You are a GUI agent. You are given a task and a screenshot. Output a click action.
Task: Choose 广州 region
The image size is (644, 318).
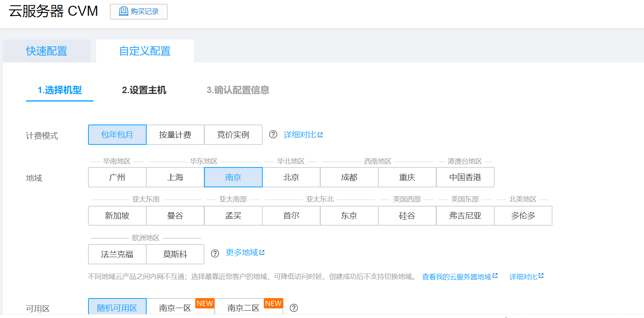[x=117, y=177]
